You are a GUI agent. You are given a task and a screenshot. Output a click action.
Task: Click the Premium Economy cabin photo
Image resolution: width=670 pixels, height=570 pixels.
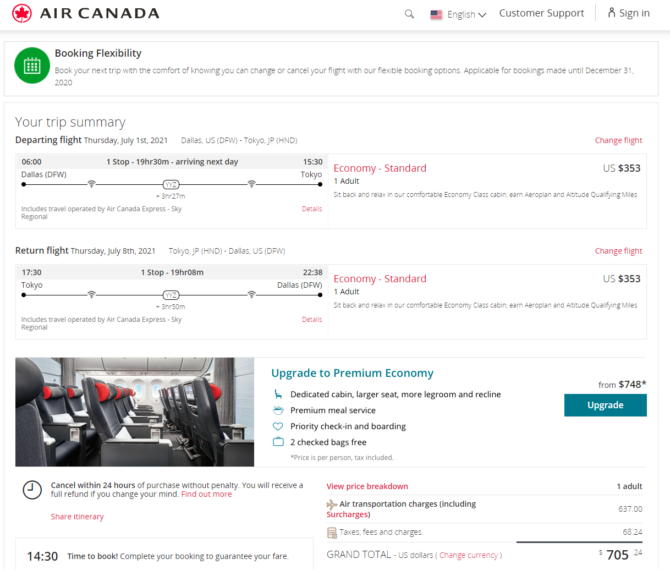tap(135, 412)
